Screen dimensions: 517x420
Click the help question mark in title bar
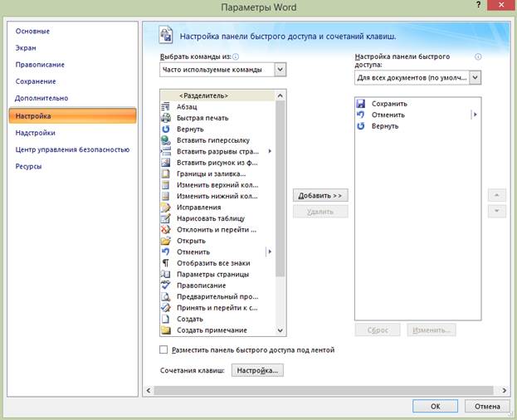pos(478,5)
